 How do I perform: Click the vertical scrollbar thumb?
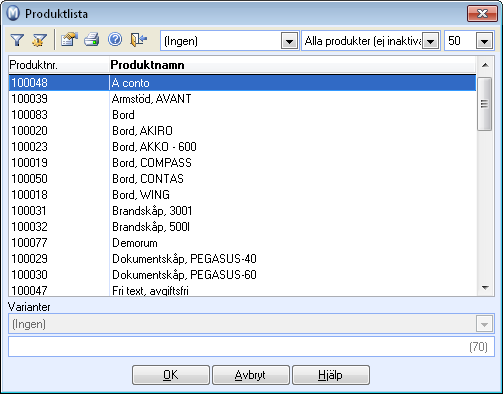(x=484, y=104)
